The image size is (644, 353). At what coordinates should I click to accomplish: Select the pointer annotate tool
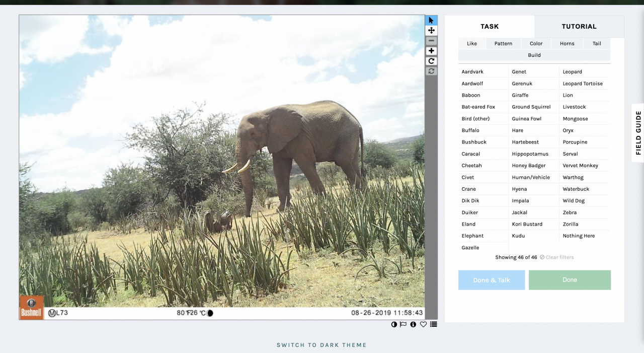(x=431, y=20)
